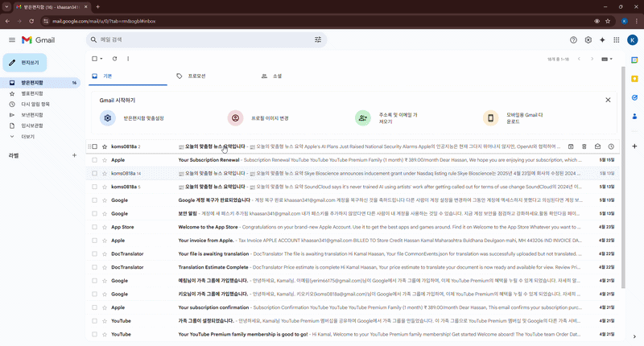Snooze the hovered koms0818a email
644x346 pixels.
pyautogui.click(x=611, y=146)
